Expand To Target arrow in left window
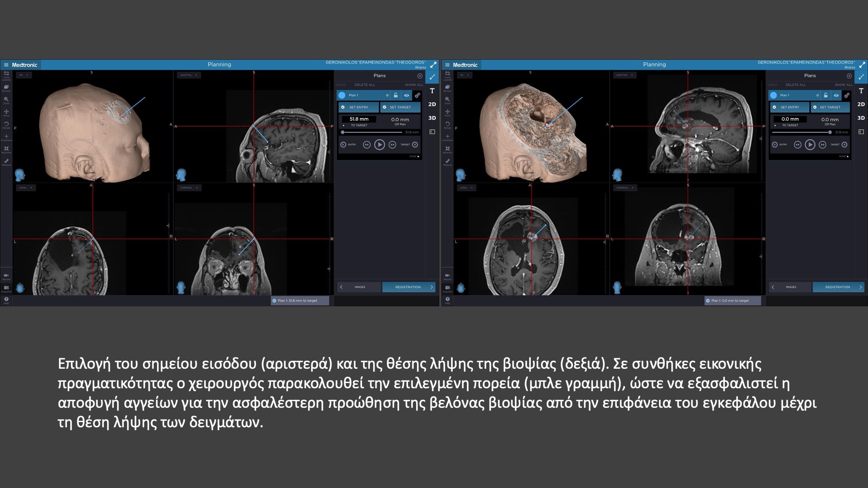This screenshot has height=488, width=868. (343, 125)
